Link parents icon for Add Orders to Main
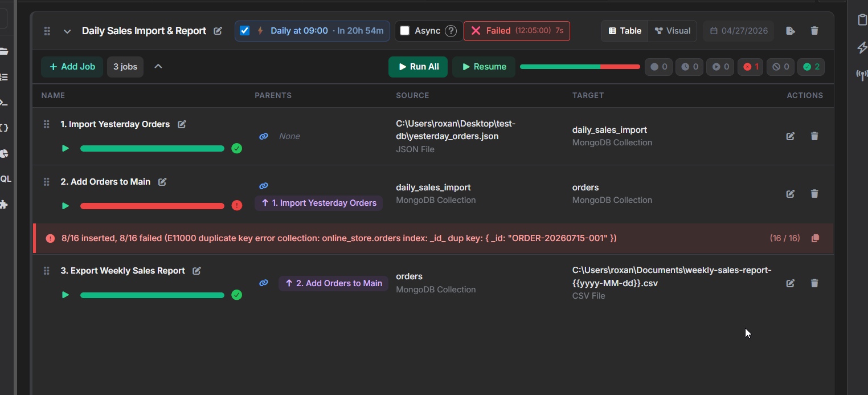Viewport: 868px width, 395px height. click(264, 186)
